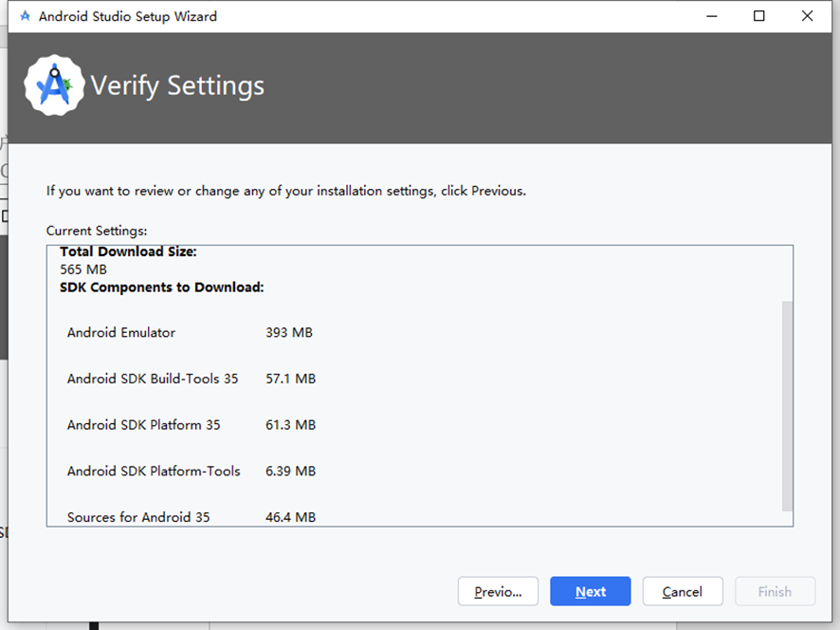Click the settings list vertical scrollbar
The height and width of the screenshot is (630, 840).
pos(787,406)
